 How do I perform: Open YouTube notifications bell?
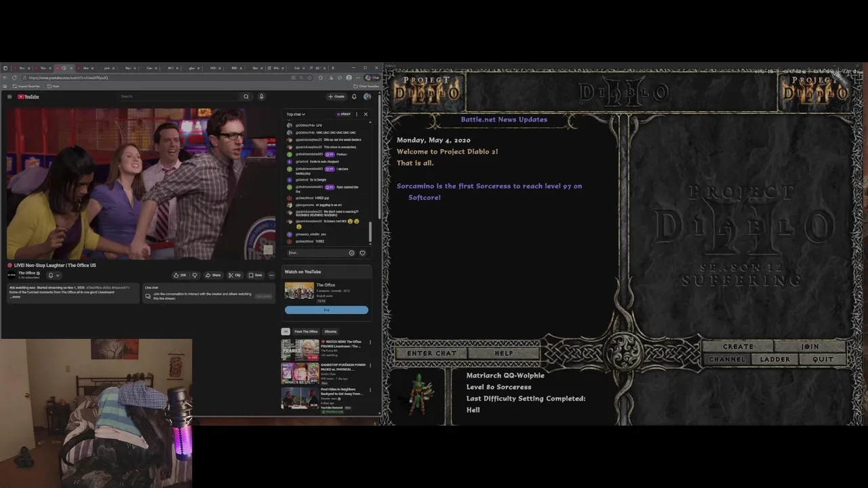[354, 97]
